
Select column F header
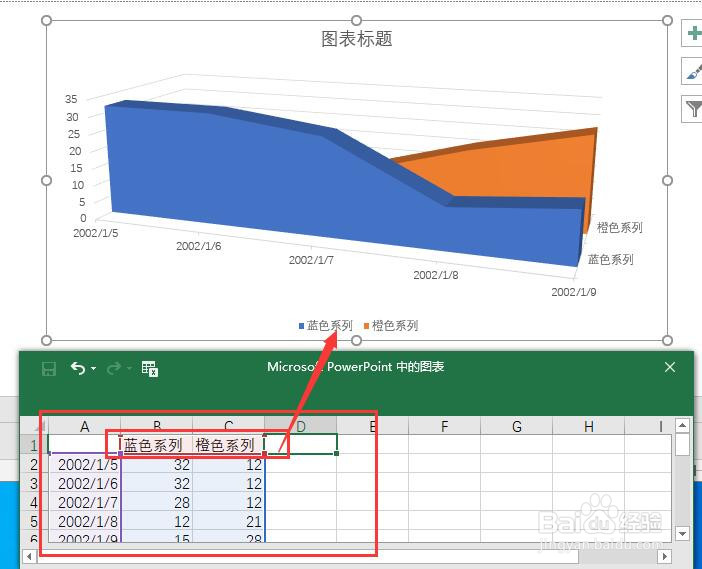click(445, 426)
